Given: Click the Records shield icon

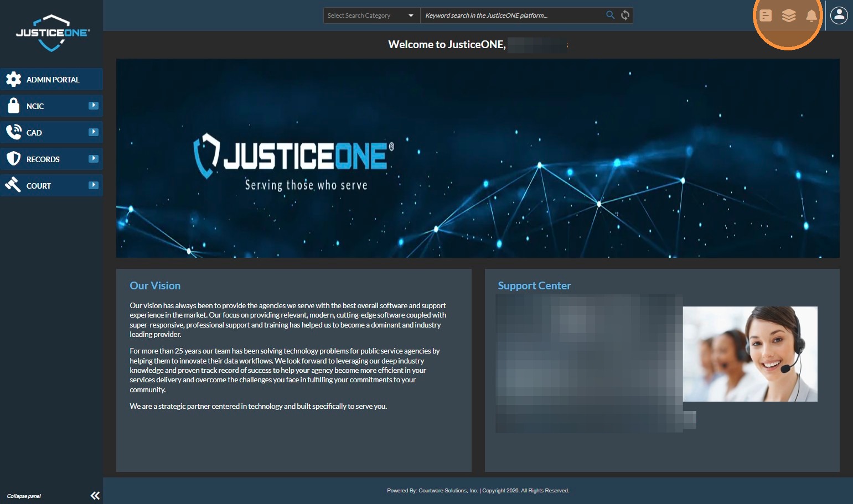Looking at the screenshot, I should pyautogui.click(x=13, y=159).
